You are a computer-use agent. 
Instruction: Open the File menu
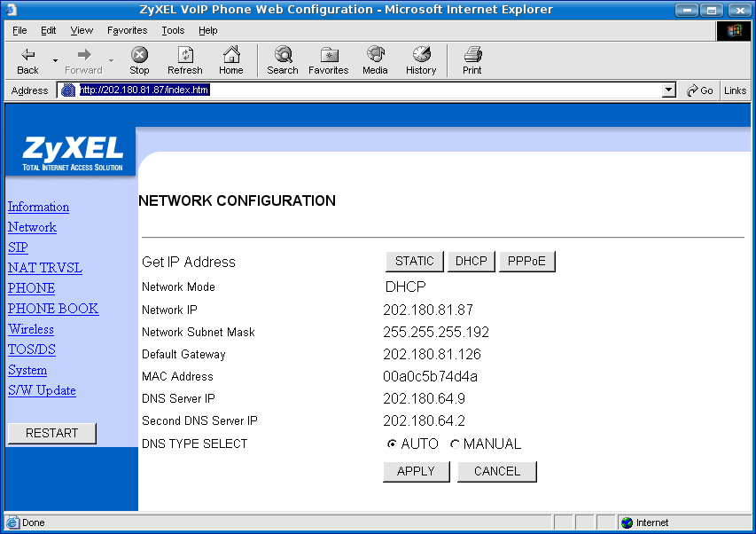pyautogui.click(x=19, y=30)
